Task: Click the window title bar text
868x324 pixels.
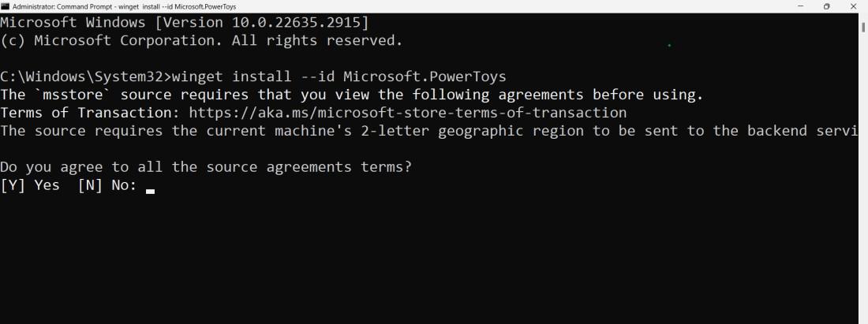Action: click(x=124, y=6)
